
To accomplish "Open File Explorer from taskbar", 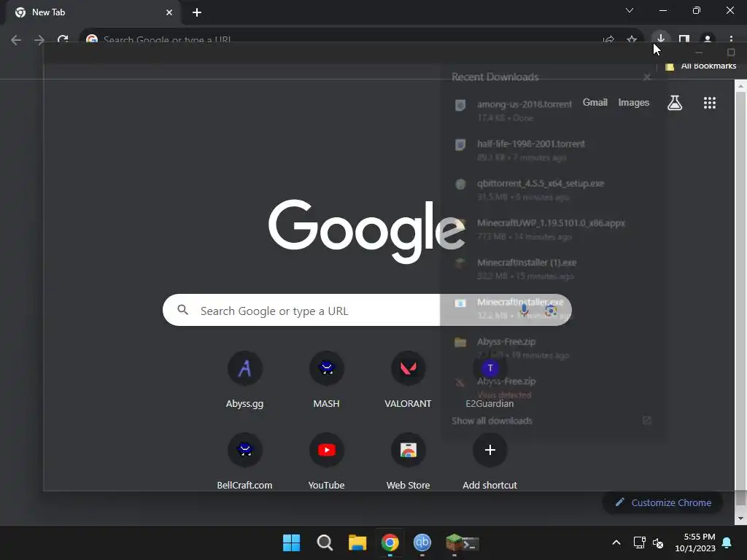I will (x=357, y=542).
